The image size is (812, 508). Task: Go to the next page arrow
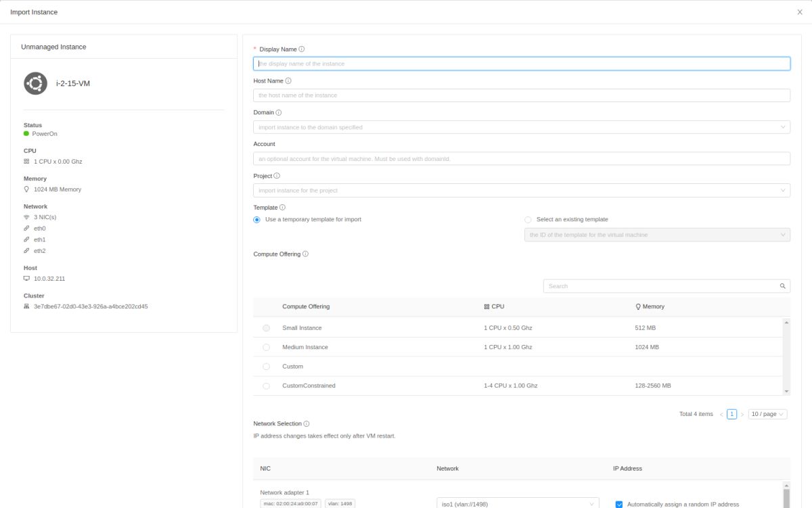pos(742,414)
